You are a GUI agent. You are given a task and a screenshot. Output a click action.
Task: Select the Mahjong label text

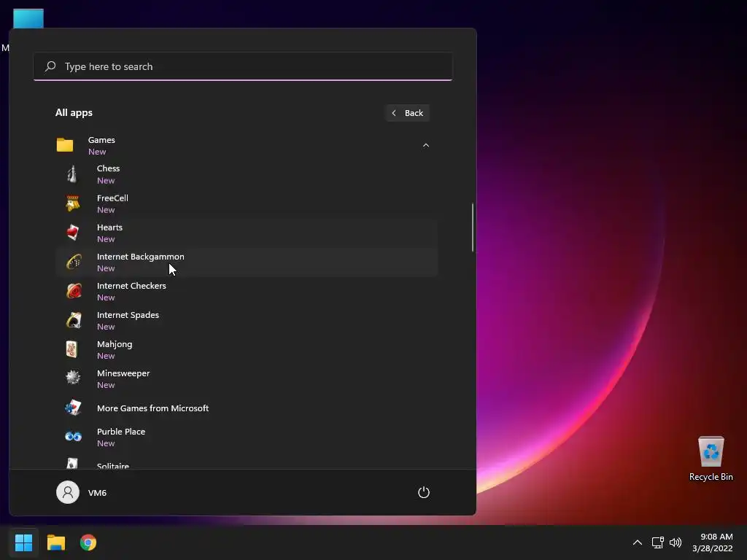(x=115, y=344)
